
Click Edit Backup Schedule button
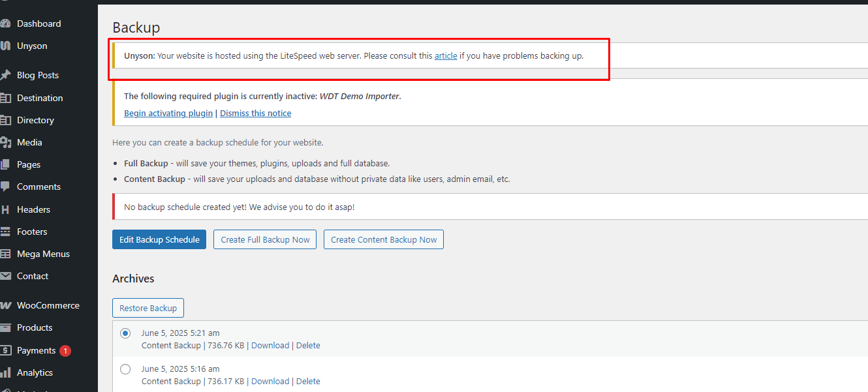pos(159,239)
